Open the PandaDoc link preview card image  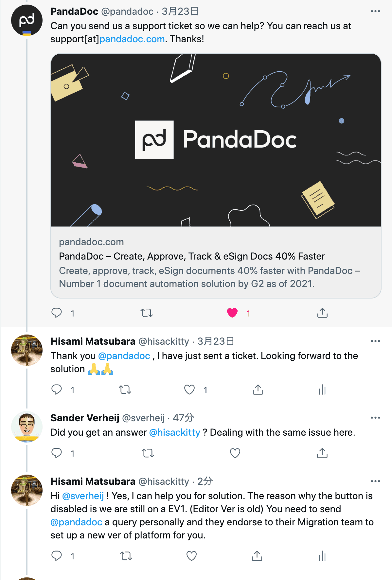pyautogui.click(x=216, y=140)
